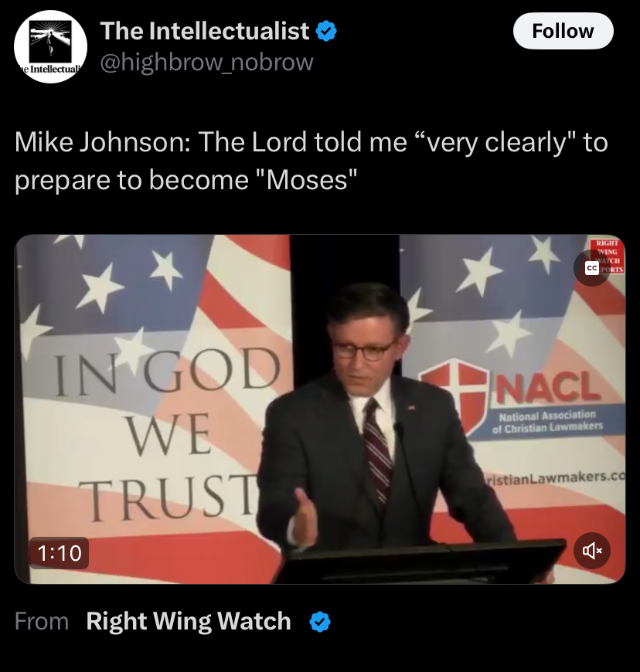Toggle closed captions on the video

point(592,268)
